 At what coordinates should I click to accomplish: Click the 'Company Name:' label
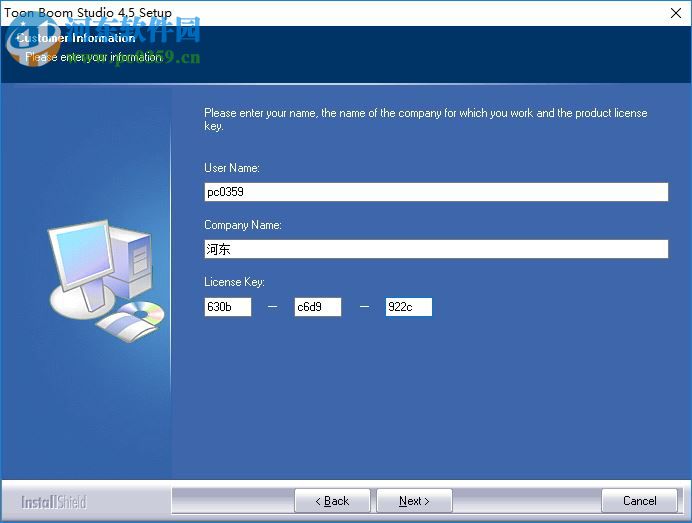point(243,225)
